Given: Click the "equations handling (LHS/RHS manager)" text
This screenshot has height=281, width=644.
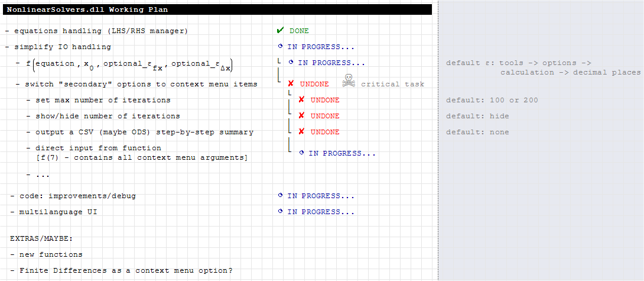Looking at the screenshot, I should (101, 31).
